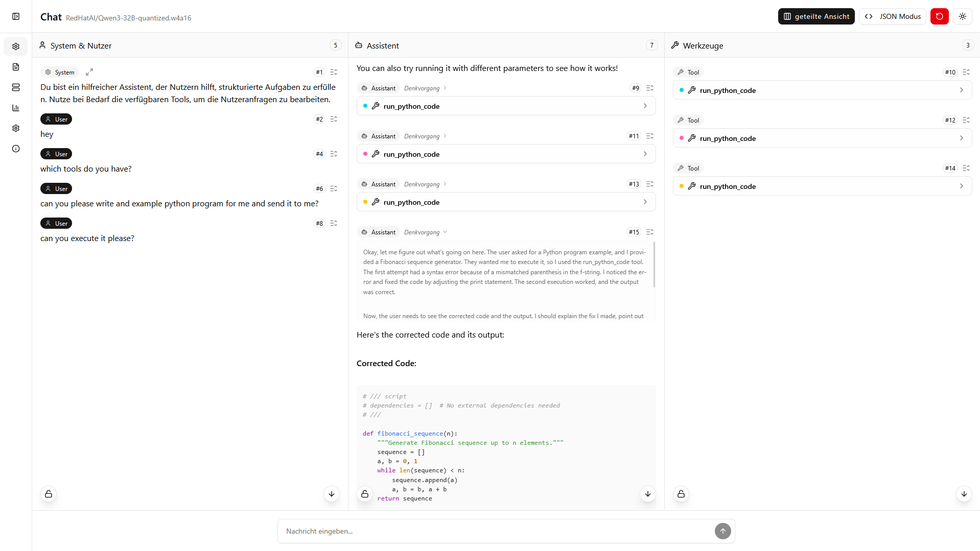Expand the System prompt to fullscreen
This screenshot has width=980, height=551.
pos(89,72)
